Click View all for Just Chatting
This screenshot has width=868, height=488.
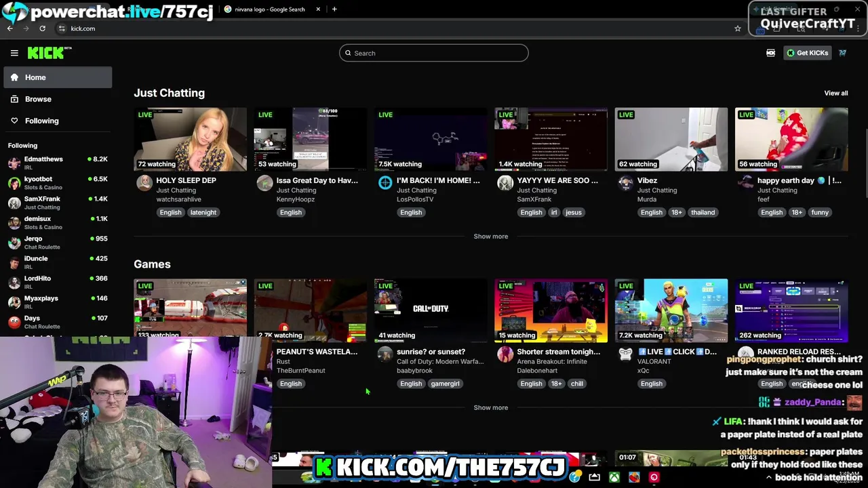[x=835, y=93]
